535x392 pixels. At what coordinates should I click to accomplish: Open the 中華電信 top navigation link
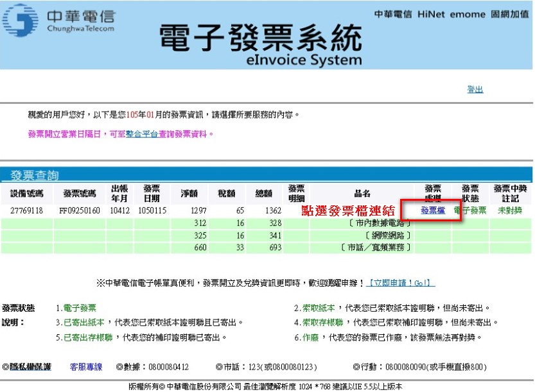(x=392, y=14)
